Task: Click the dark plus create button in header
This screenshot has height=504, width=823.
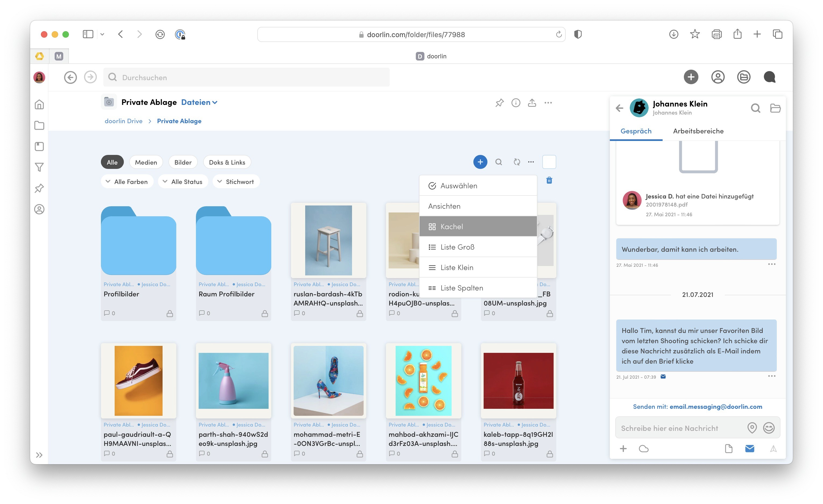Action: [x=691, y=77]
